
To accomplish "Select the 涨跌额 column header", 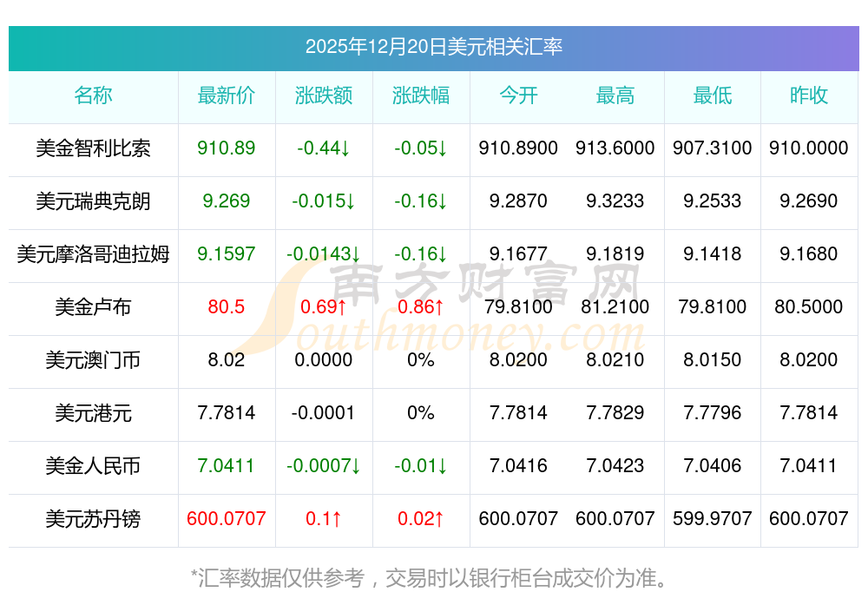I will [x=324, y=95].
